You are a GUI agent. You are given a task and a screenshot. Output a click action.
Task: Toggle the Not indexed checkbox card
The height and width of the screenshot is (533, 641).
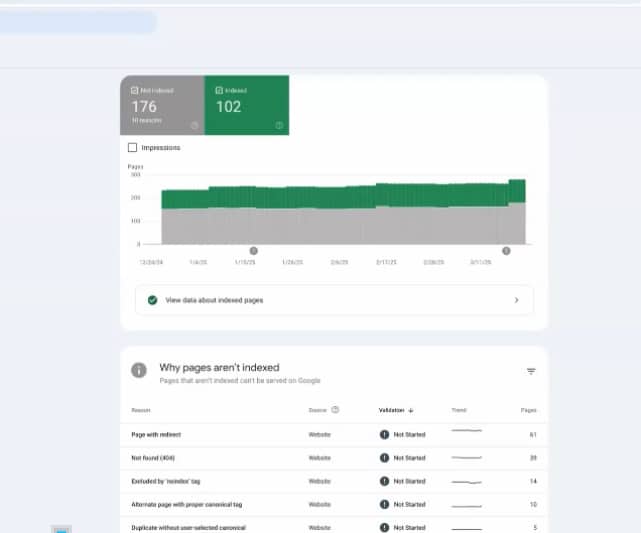pos(161,104)
